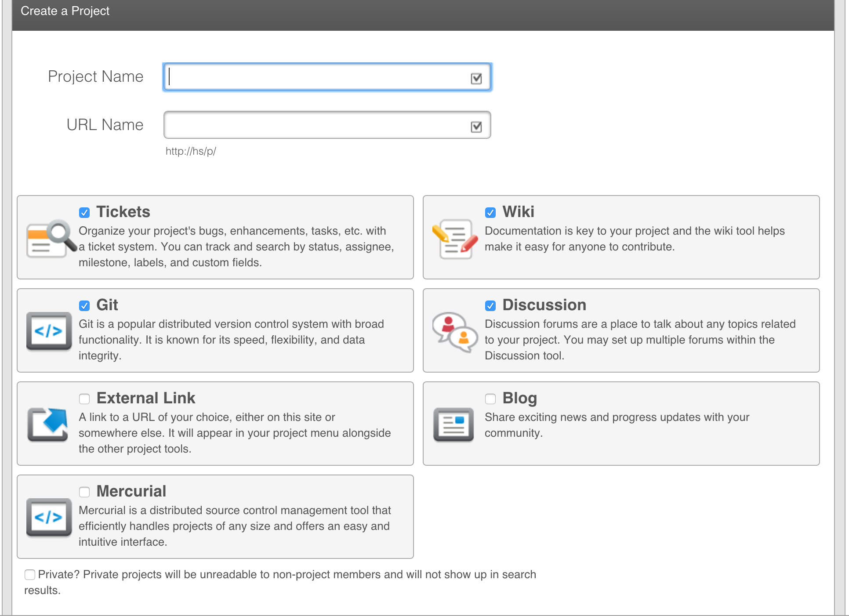Focus the Project Name text field

click(316, 77)
